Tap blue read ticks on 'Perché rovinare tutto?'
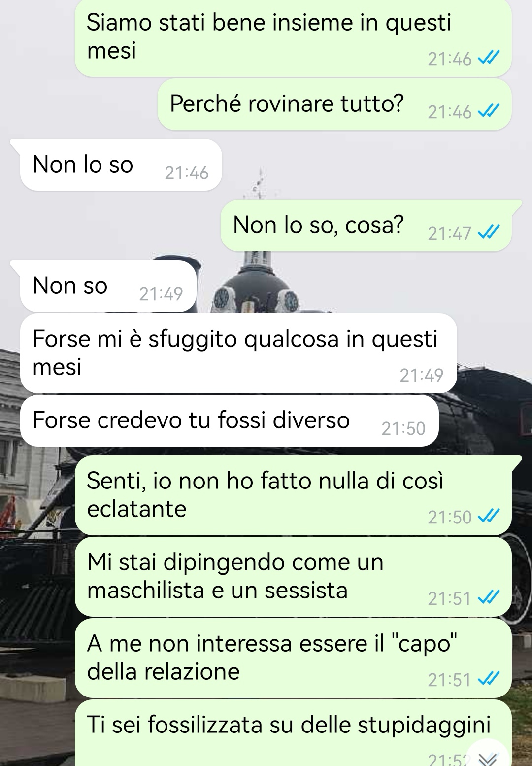The height and width of the screenshot is (766, 532). (x=489, y=111)
